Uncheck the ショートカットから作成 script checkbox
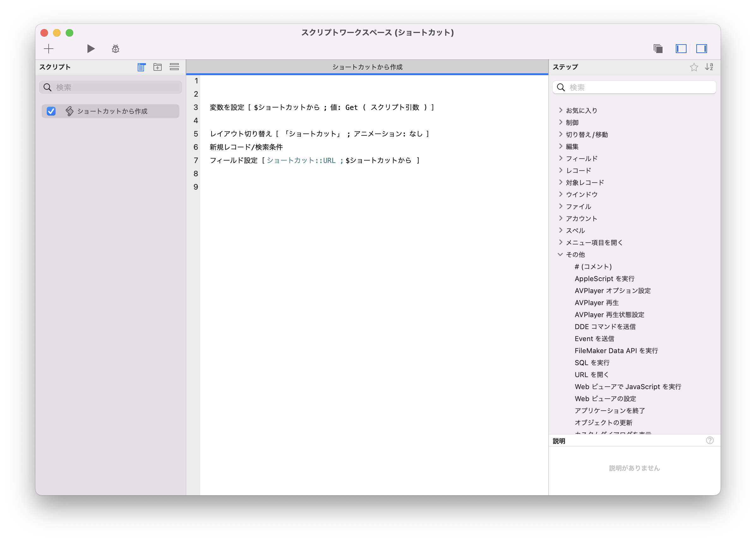 (x=51, y=111)
